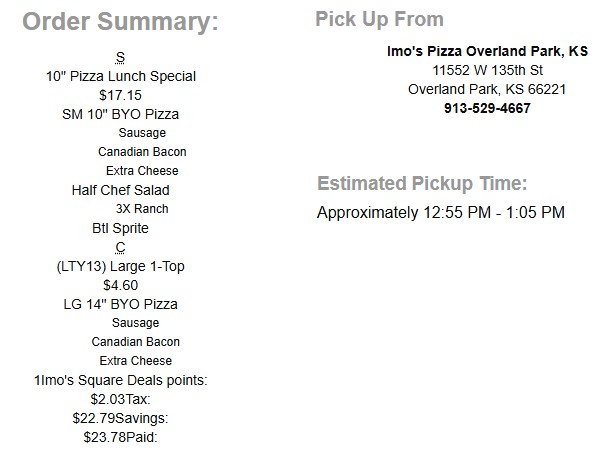Select the 10" Pizza Lunch Special item
The width and height of the screenshot is (608, 455).
click(120, 76)
